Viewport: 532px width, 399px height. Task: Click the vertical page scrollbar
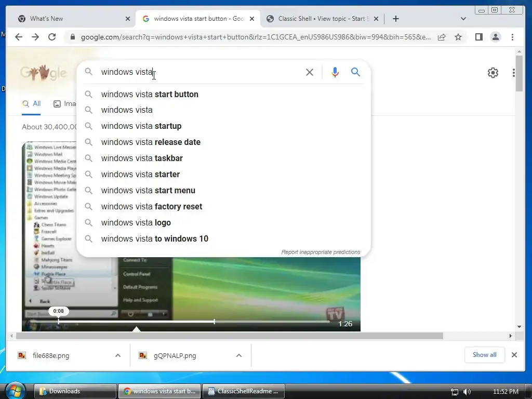pyautogui.click(x=519, y=74)
